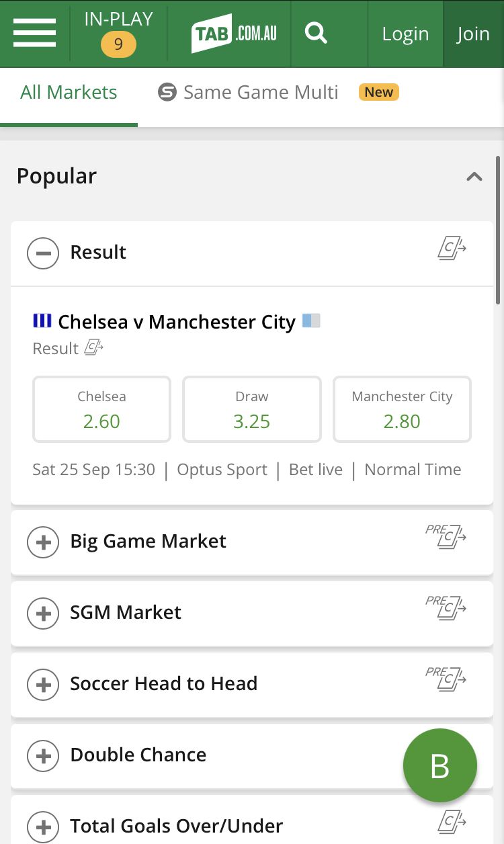Collapse the Popular section chevron
The width and height of the screenshot is (504, 844).
coord(474,177)
